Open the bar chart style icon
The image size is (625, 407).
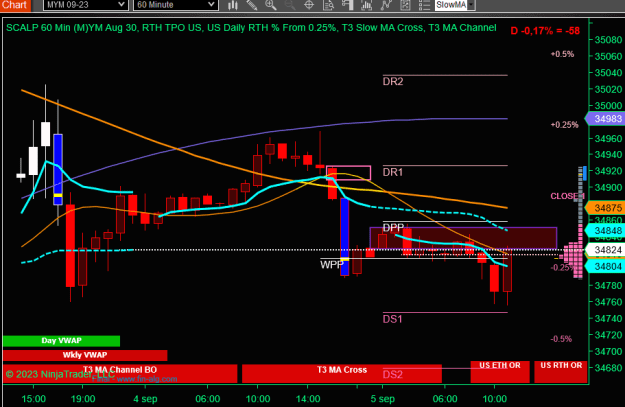pos(233,5)
